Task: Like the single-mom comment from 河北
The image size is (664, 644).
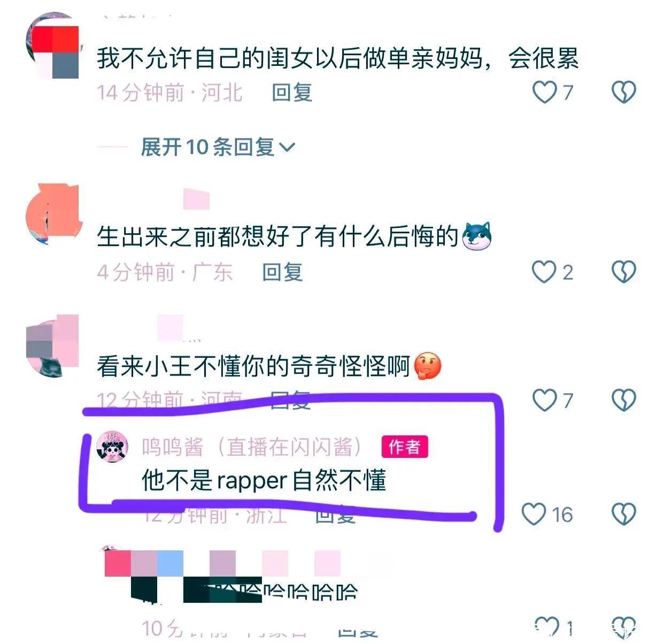Action: pos(545,92)
